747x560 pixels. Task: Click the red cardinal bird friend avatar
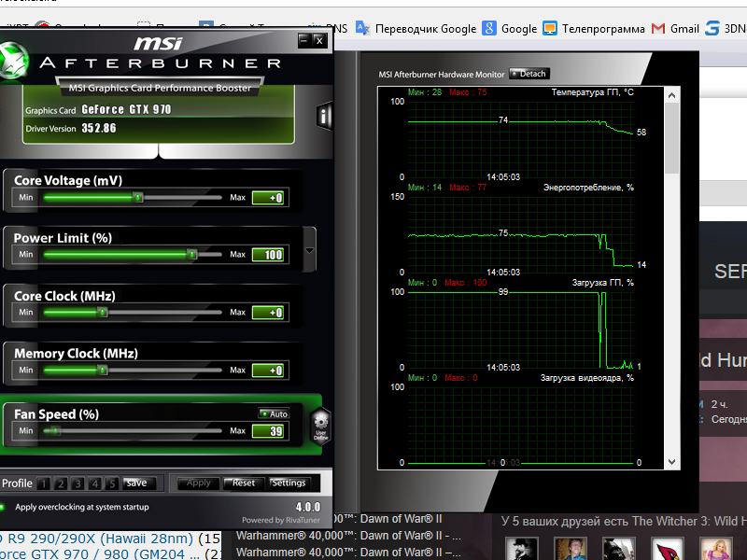pos(668,549)
